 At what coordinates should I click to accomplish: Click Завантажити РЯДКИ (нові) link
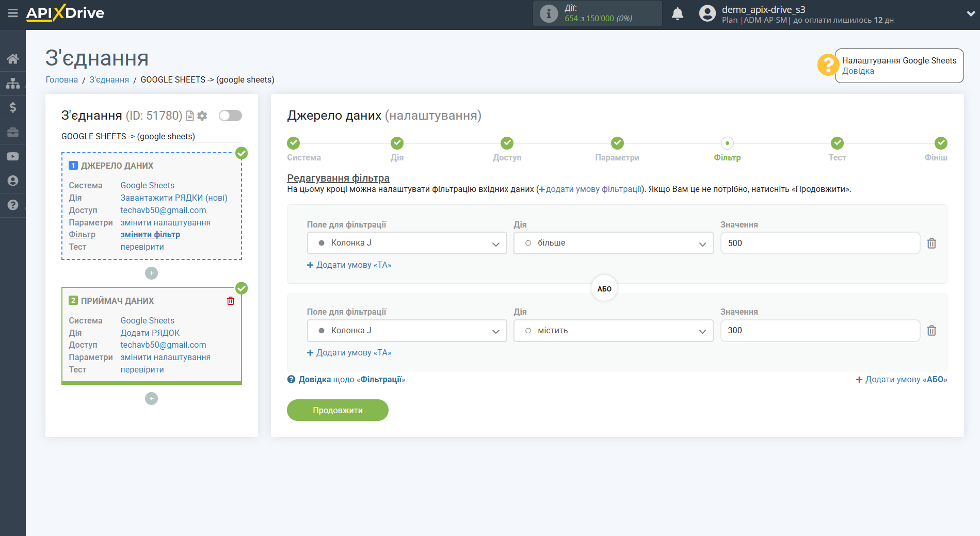coord(174,198)
